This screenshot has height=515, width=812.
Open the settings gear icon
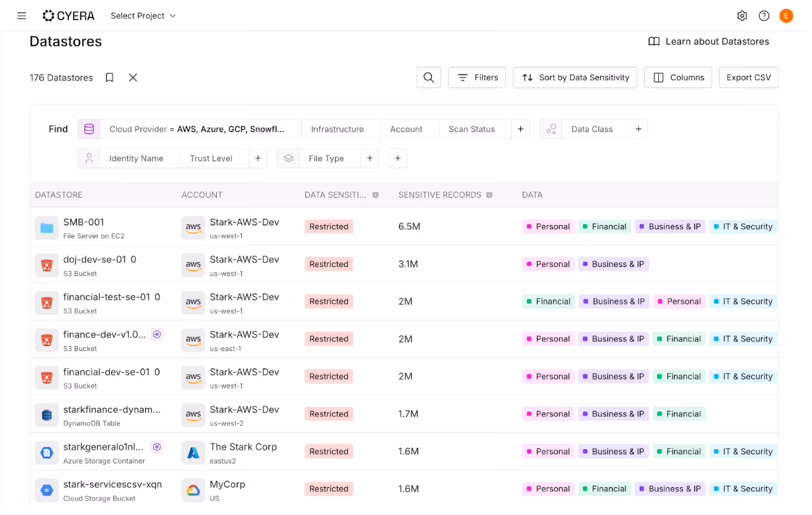(742, 15)
